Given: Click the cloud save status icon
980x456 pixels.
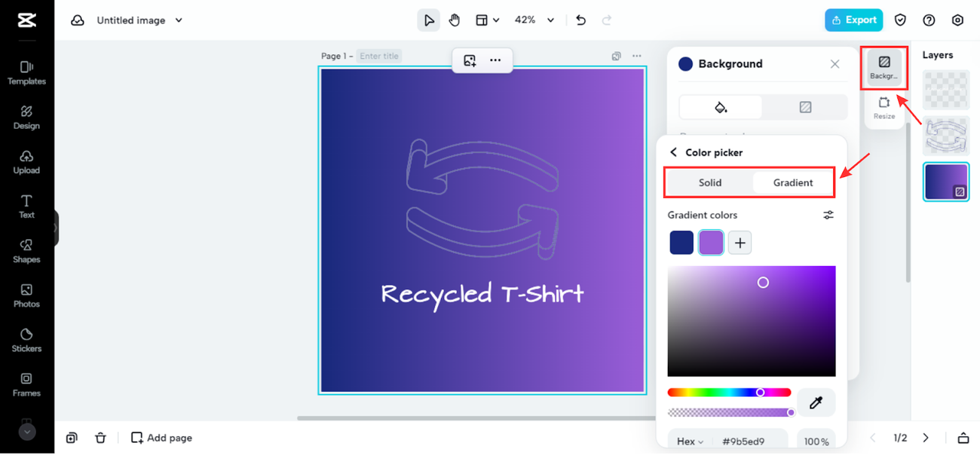Looking at the screenshot, I should point(77,21).
